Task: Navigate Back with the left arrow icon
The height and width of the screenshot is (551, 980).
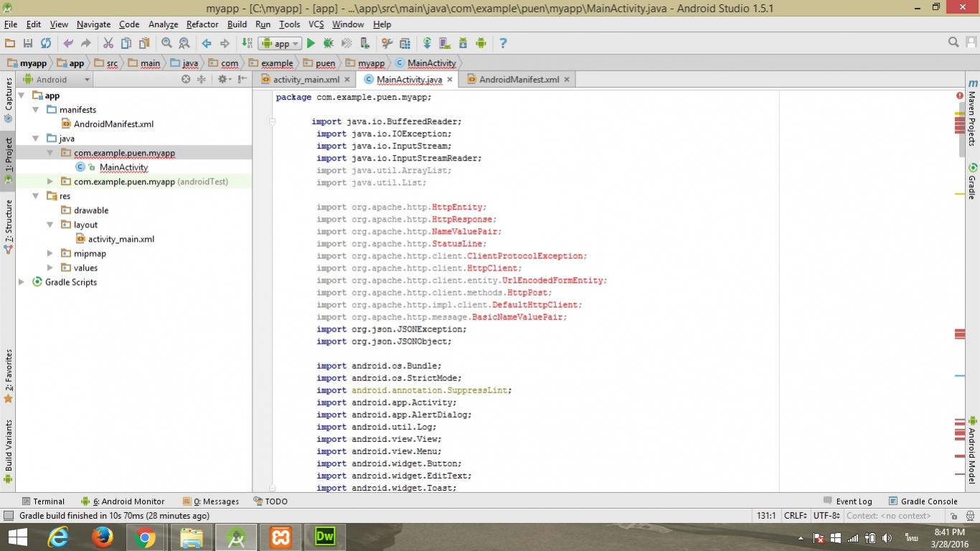Action: pyautogui.click(x=207, y=44)
